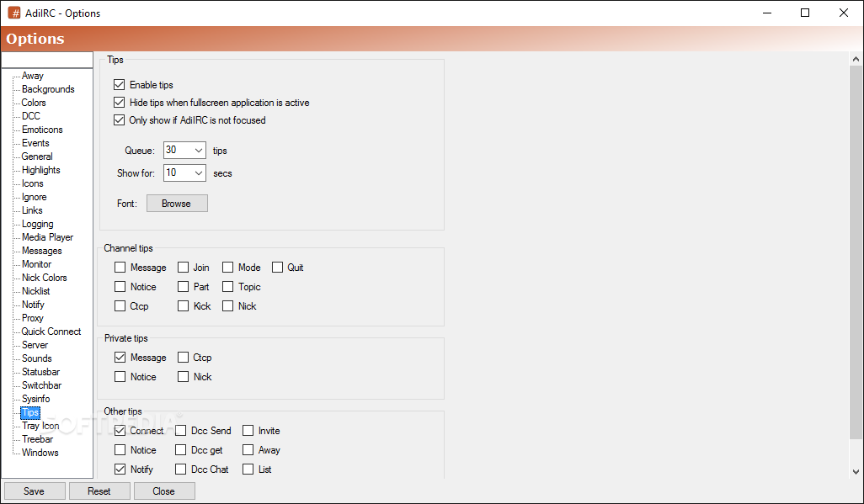
Task: Enable Channel tips Notice checkbox
Action: [x=120, y=287]
